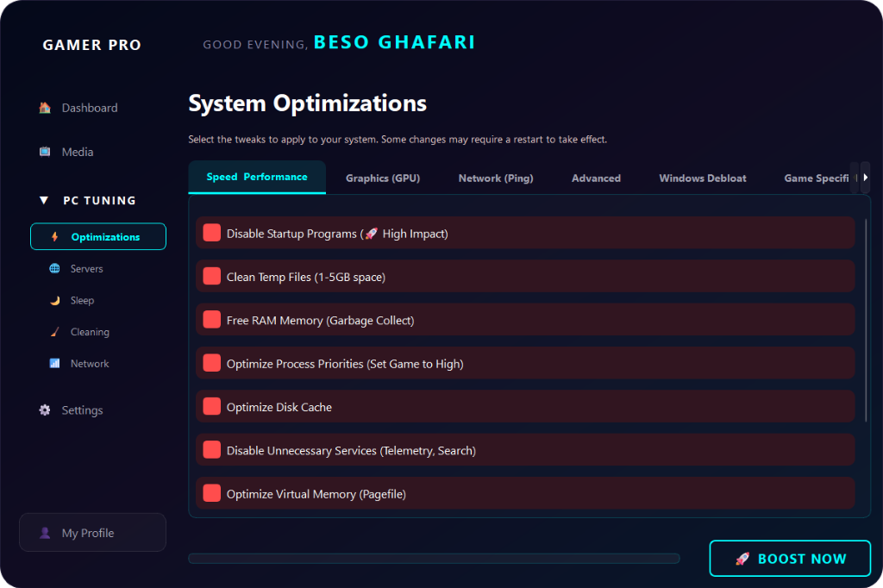Click the boost progress bar
Viewport: 883px width, 588px height.
[x=434, y=559]
